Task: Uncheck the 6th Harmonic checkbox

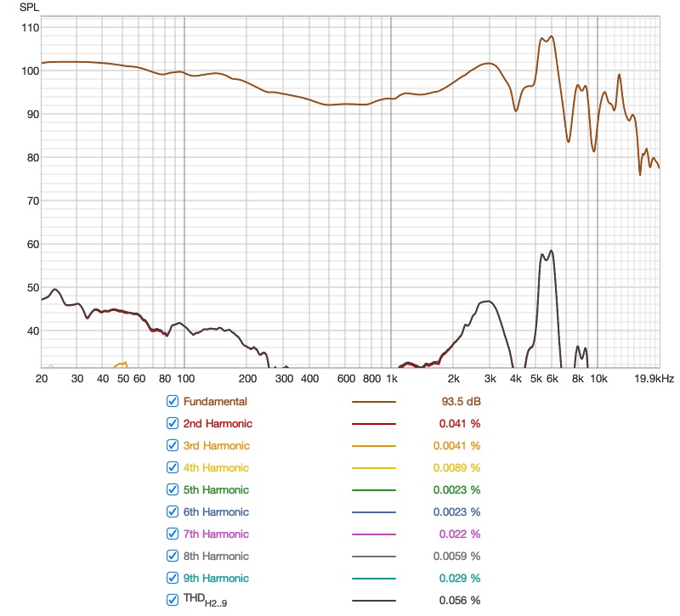Action: 173,511
